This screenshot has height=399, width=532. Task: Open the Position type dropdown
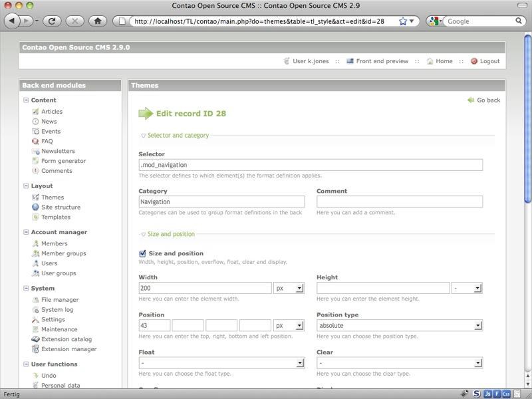click(400, 325)
